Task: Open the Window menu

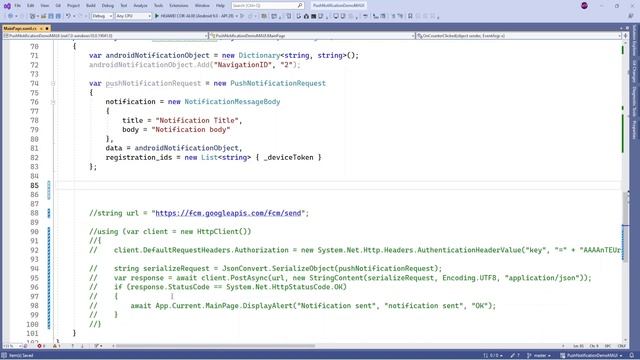Action: tap(202, 6)
